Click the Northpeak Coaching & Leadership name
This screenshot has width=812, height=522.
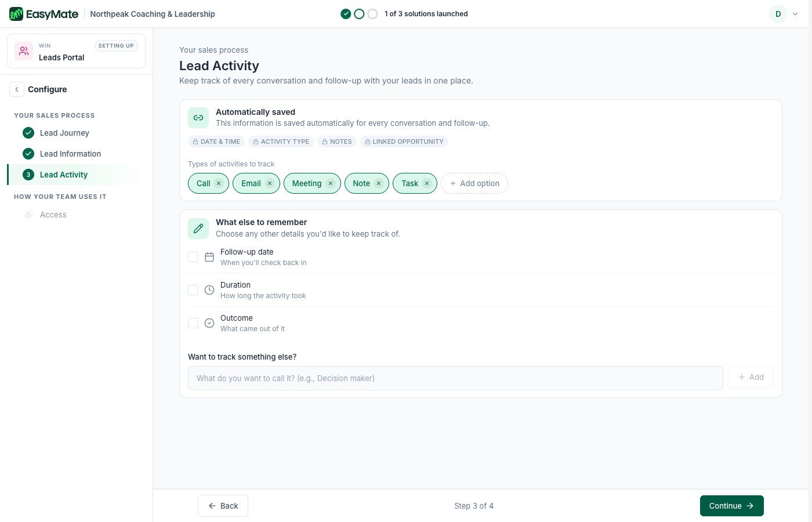(153, 14)
